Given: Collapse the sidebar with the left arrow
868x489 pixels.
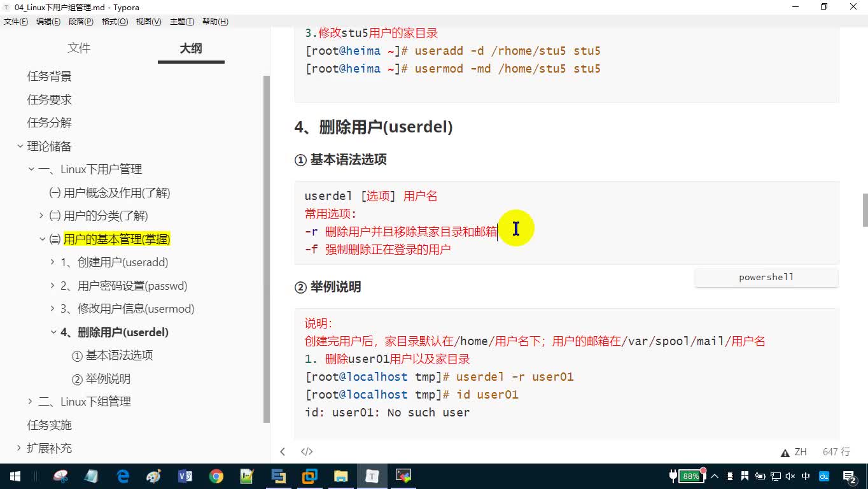Looking at the screenshot, I should click(x=283, y=451).
